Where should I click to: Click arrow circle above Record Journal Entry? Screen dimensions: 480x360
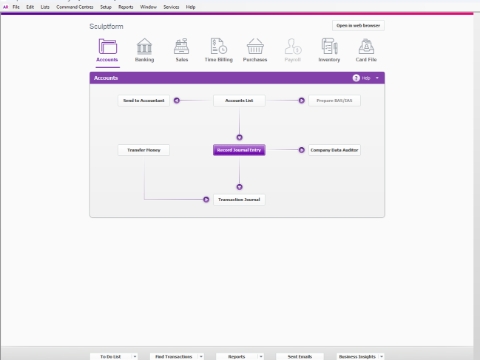click(x=239, y=137)
